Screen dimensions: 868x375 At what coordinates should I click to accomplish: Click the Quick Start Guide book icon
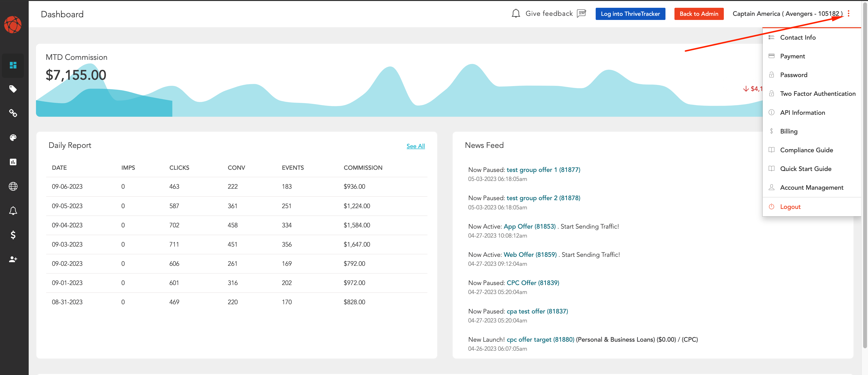click(771, 169)
